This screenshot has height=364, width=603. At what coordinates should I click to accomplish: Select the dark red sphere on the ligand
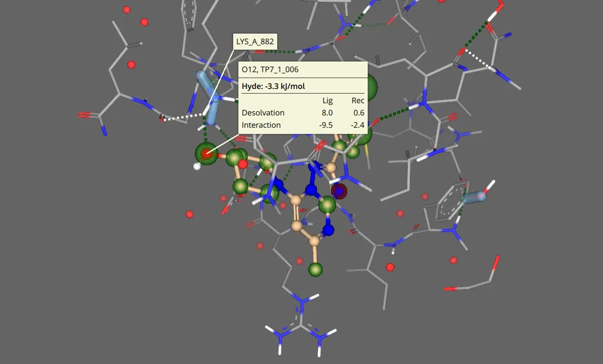(x=339, y=191)
